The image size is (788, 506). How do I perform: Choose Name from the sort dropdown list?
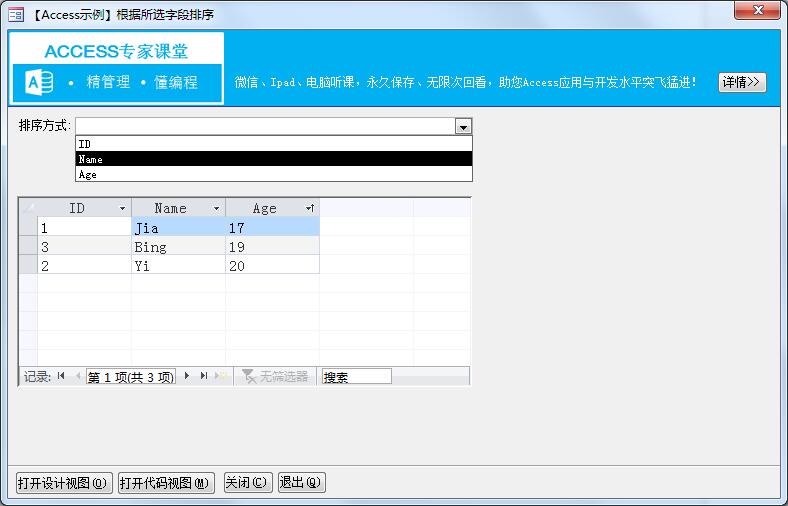coord(274,159)
